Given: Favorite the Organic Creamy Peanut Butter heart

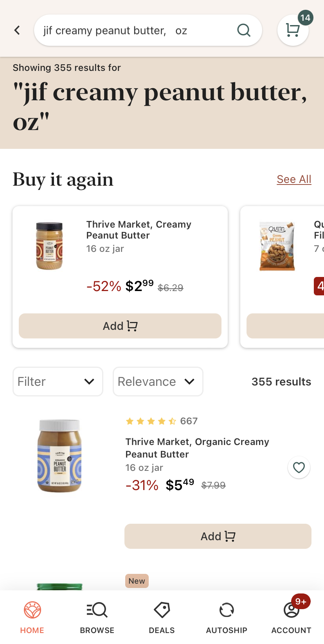Looking at the screenshot, I should click(299, 467).
